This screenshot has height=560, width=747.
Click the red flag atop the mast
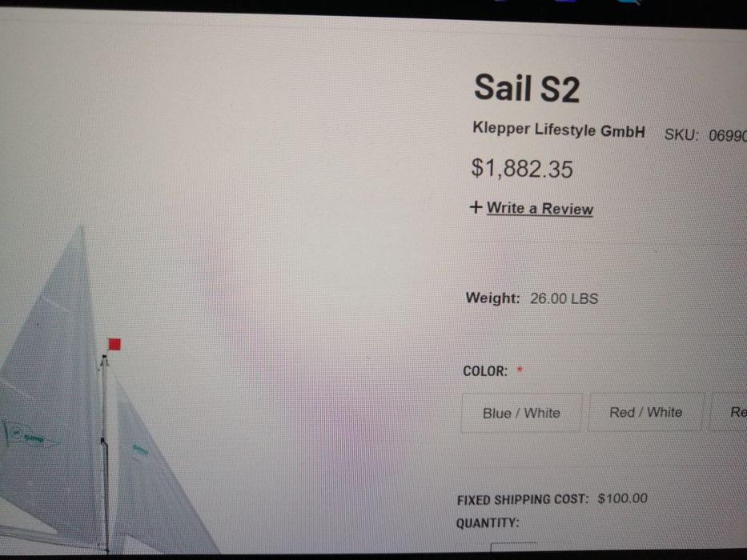click(114, 344)
